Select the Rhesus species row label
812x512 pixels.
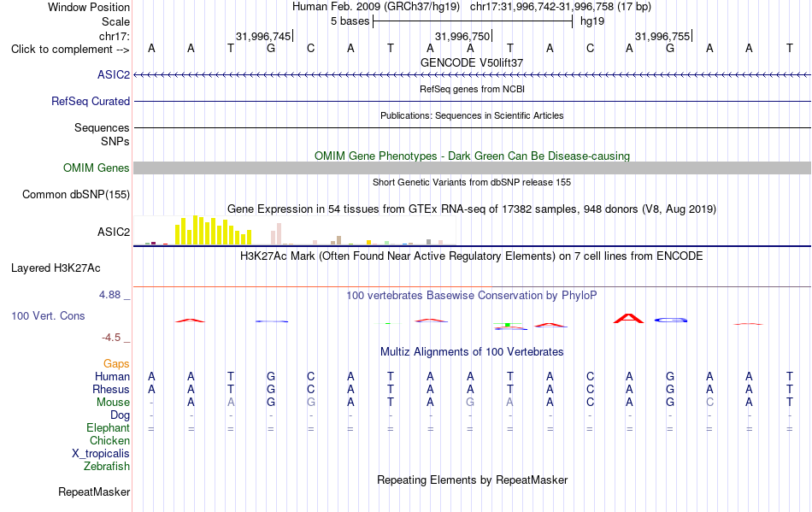click(111, 389)
